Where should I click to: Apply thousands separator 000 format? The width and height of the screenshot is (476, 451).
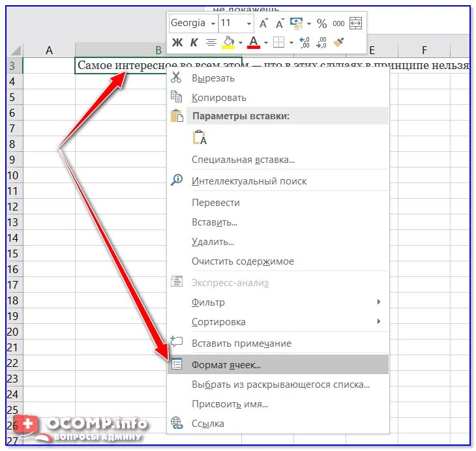(338, 23)
